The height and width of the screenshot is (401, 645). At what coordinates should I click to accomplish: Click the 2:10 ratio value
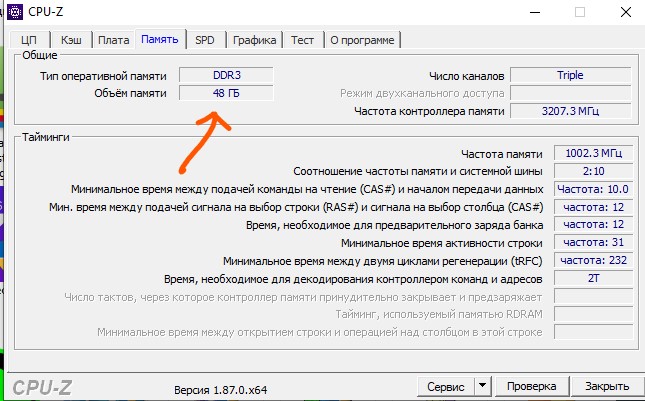(593, 171)
